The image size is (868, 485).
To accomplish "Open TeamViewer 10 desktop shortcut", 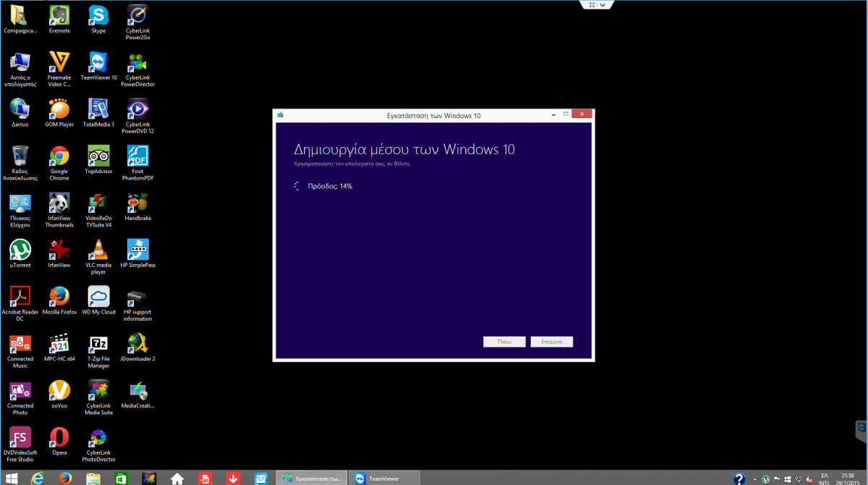I will [x=98, y=66].
